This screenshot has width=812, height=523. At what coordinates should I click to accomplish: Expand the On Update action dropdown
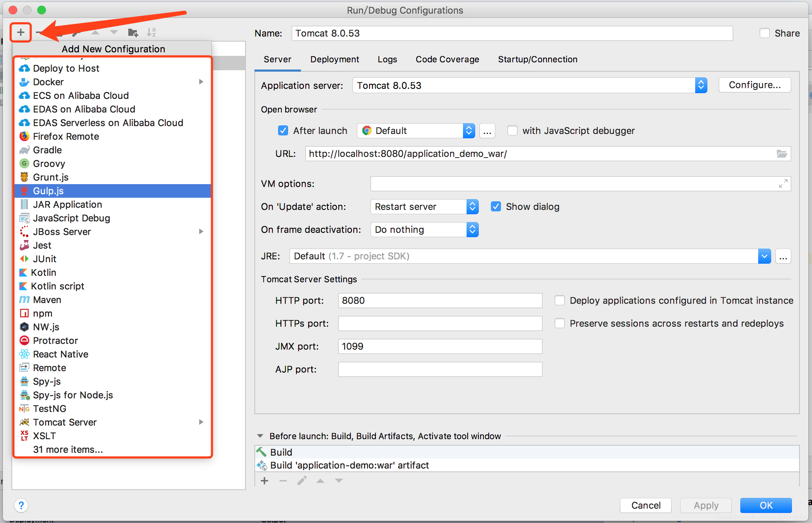tap(473, 206)
